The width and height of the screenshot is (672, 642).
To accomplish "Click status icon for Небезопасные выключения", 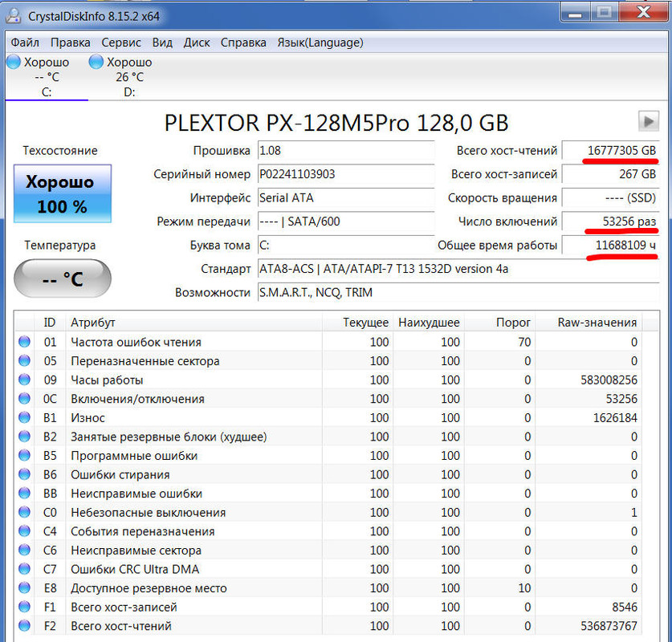I will [24, 512].
